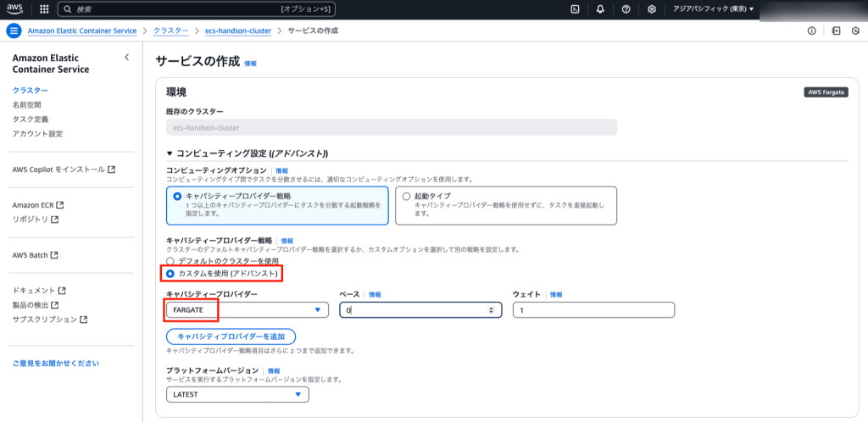Viewport: 868px width, 423px height.
Task: Select the 起動タイプ compute option
Action: tap(406, 196)
